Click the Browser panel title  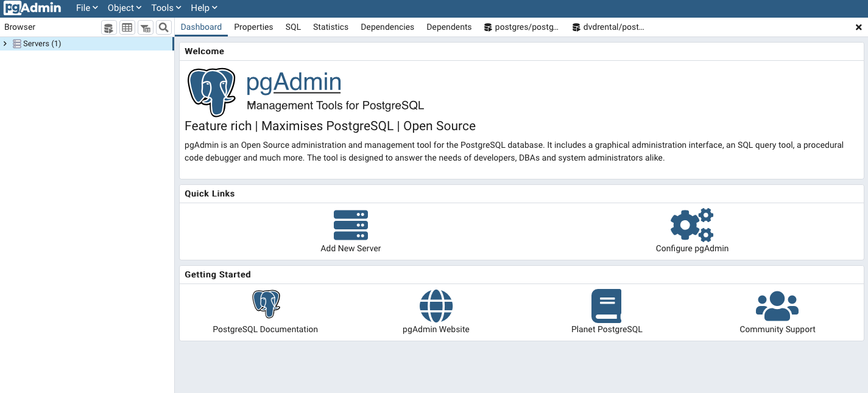pos(20,27)
